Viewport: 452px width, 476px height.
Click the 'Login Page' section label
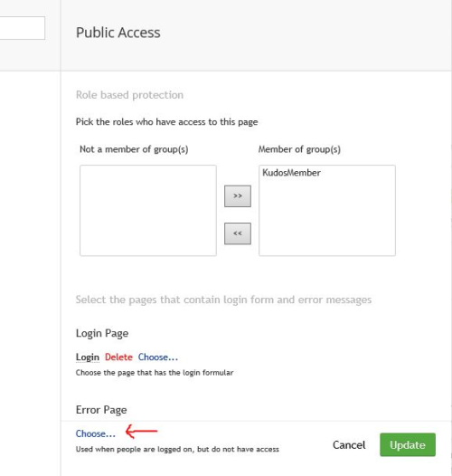(x=102, y=333)
